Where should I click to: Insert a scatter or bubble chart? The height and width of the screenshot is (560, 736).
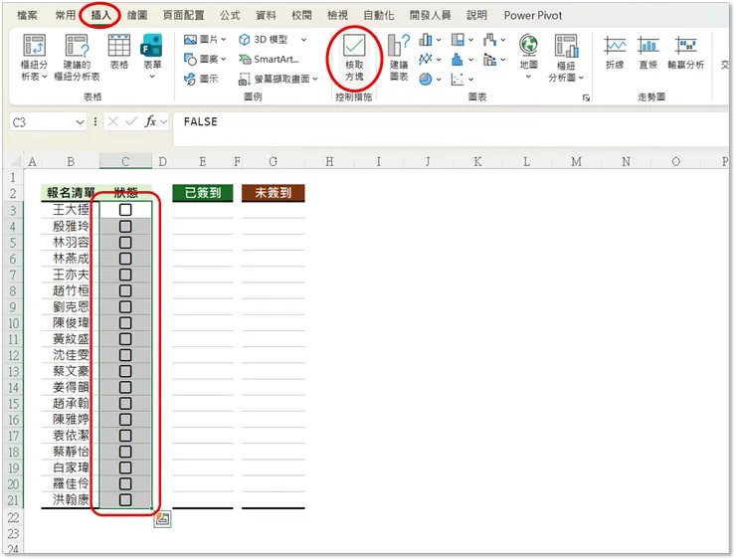click(458, 79)
